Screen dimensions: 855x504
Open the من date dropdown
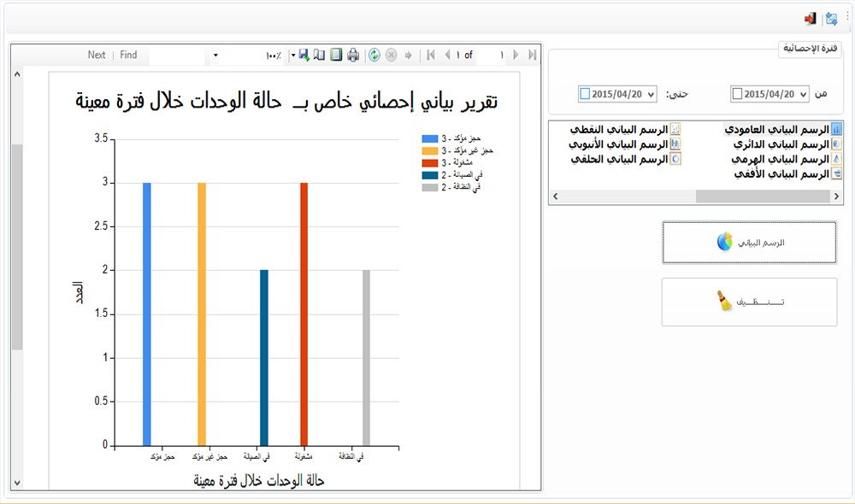[x=802, y=93]
